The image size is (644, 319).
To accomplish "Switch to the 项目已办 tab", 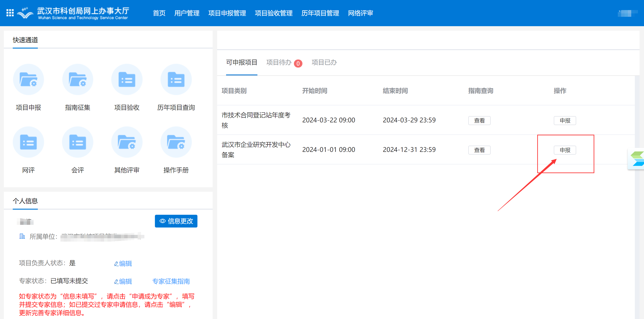I will click(324, 62).
